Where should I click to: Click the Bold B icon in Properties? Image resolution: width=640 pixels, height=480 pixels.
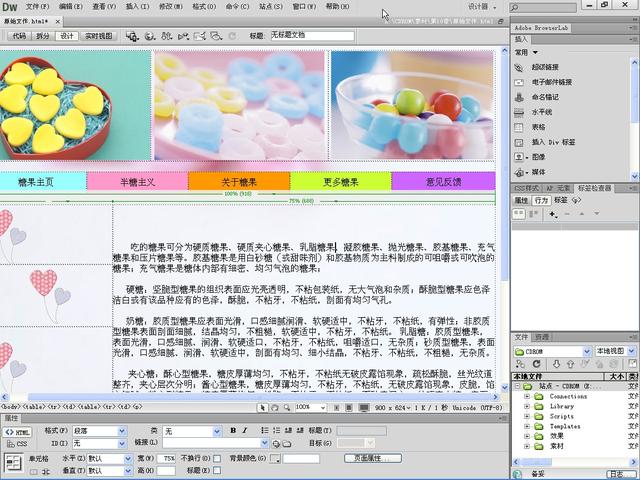[x=233, y=430]
